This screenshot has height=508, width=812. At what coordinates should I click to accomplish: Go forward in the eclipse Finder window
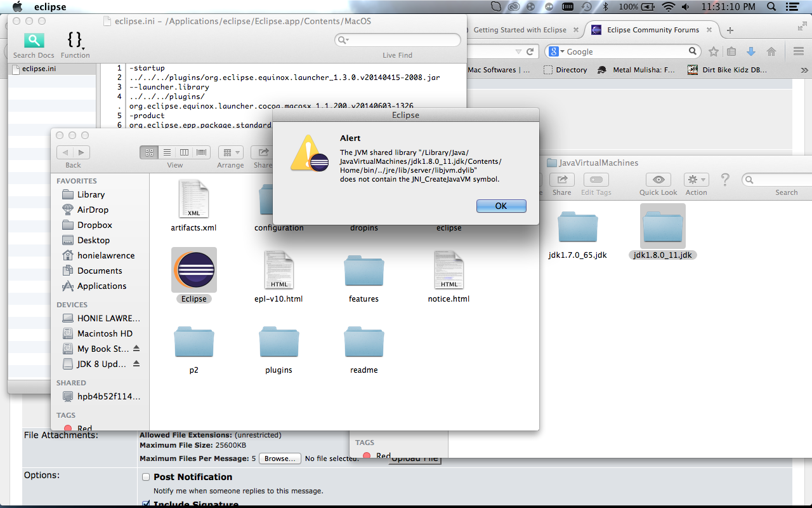[81, 152]
